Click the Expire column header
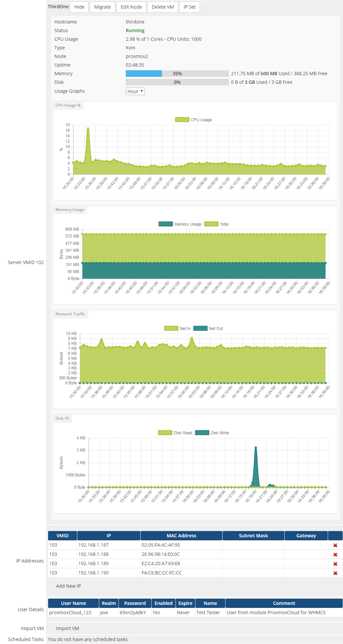343x644 pixels. (x=185, y=603)
